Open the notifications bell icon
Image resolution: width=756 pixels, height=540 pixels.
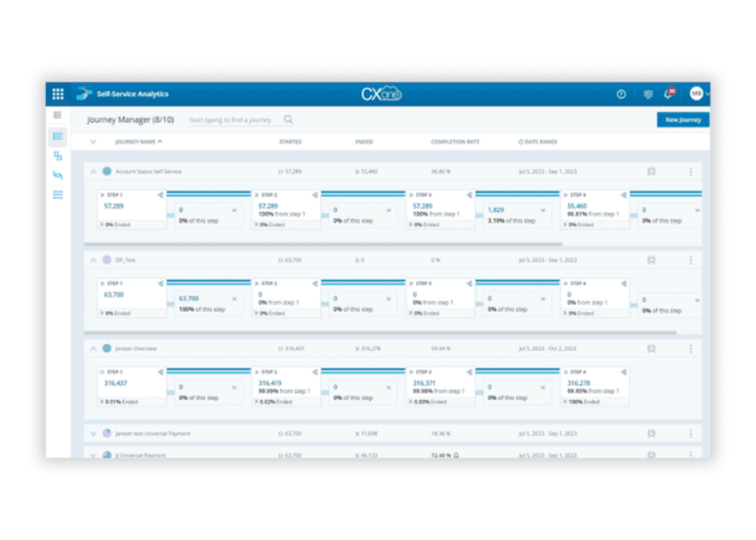[668, 94]
